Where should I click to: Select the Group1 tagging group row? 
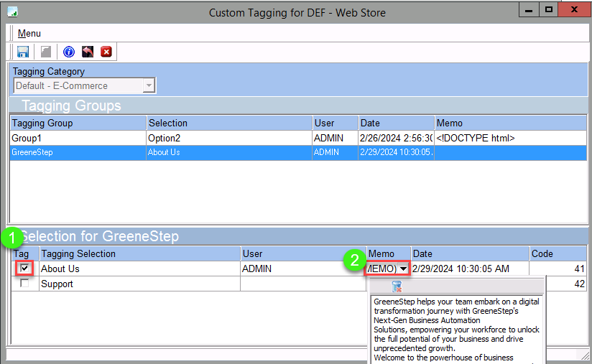[x=78, y=138]
